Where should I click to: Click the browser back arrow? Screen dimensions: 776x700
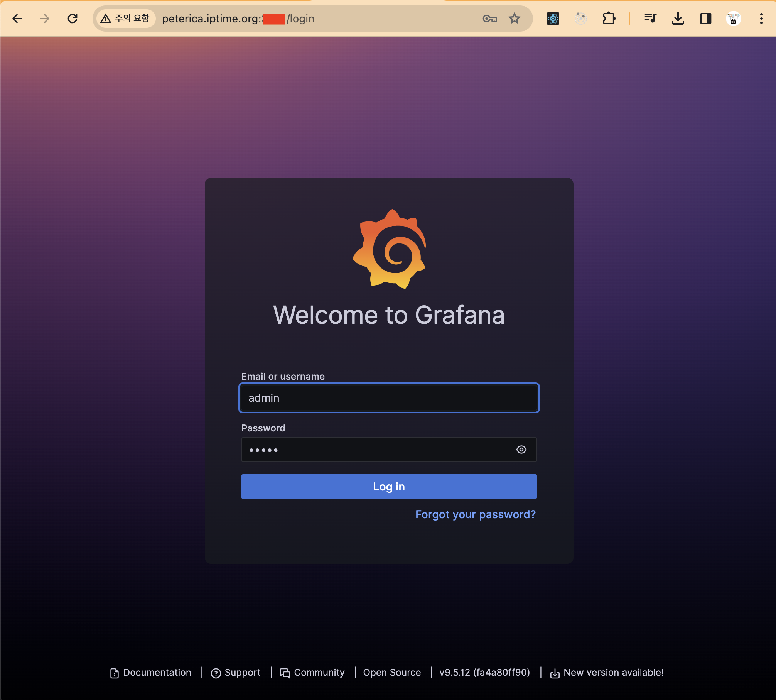point(17,19)
